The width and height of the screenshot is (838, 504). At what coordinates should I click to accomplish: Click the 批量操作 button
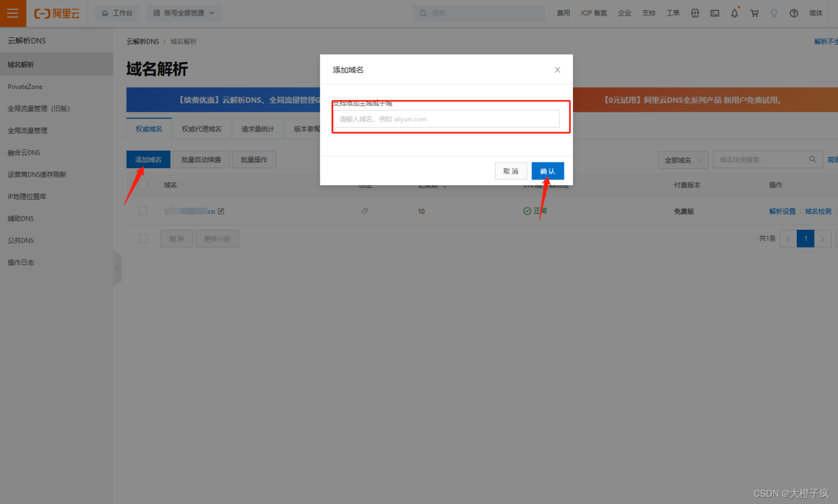(x=254, y=160)
